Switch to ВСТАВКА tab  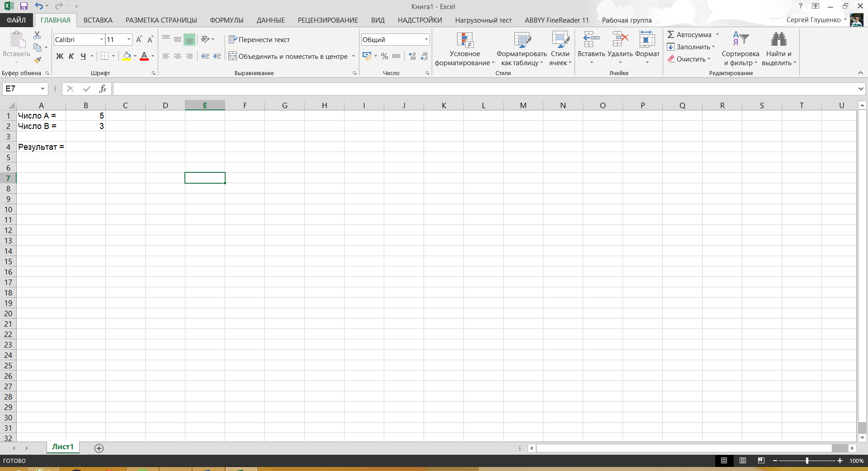(98, 20)
